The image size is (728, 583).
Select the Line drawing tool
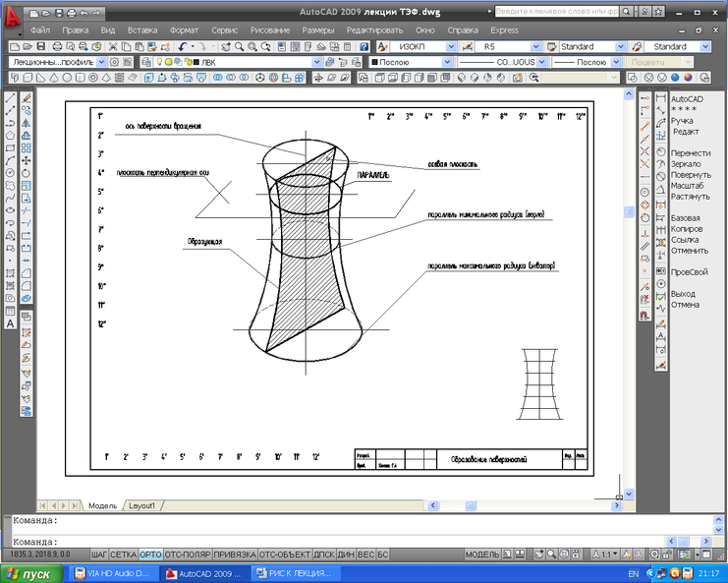[x=10, y=98]
